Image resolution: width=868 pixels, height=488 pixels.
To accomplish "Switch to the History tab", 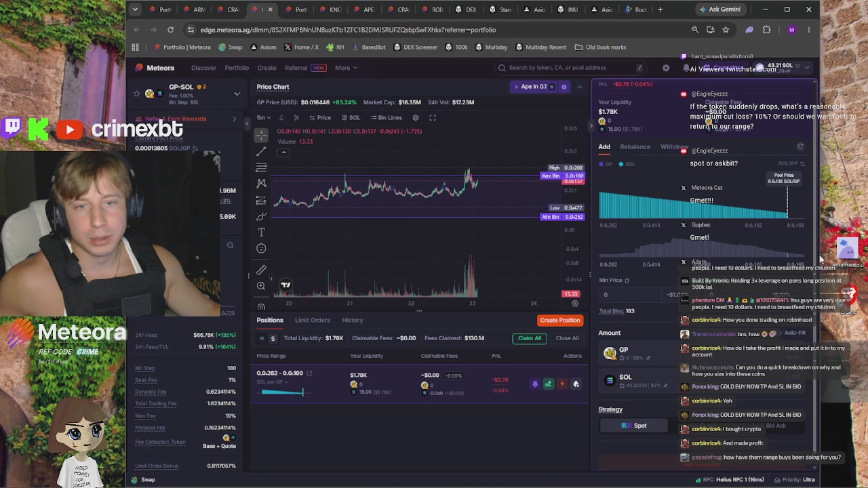I will click(353, 320).
